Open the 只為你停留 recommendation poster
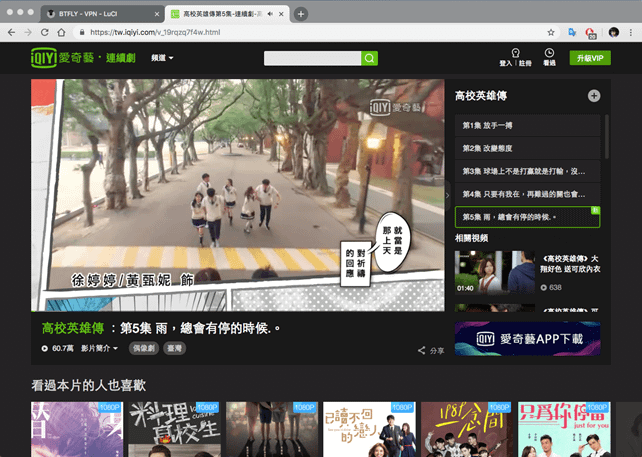This screenshot has height=457, width=642. click(x=564, y=429)
